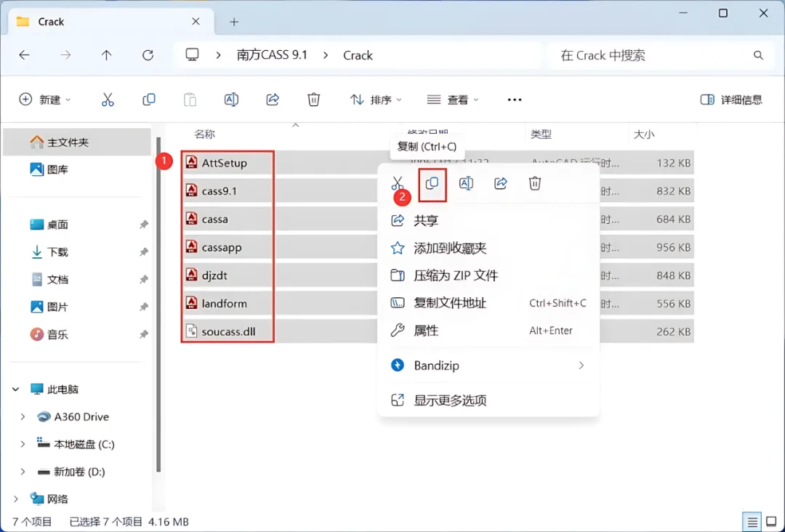785x532 pixels.
Task: Click the computer icon in the address bar
Action: pyautogui.click(x=192, y=55)
